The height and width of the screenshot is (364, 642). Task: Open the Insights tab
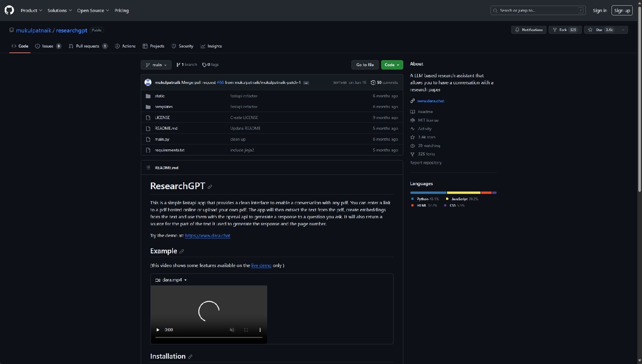pos(211,46)
